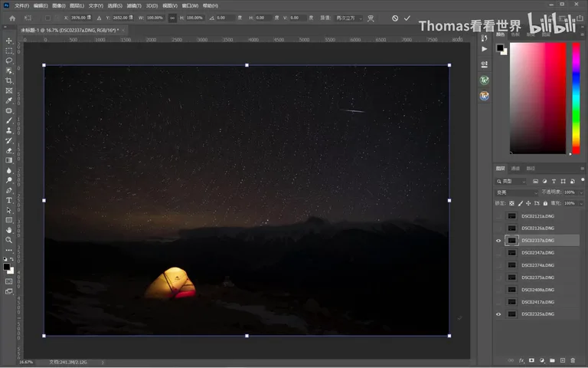Viewport: 588px width, 368px height.
Task: Open the Filter menu
Action: (134, 5)
